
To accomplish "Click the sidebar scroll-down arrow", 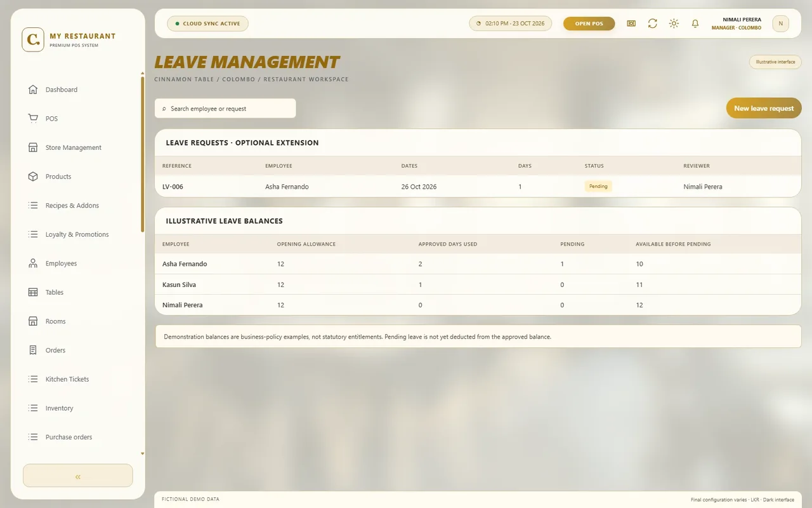I will click(x=142, y=454).
